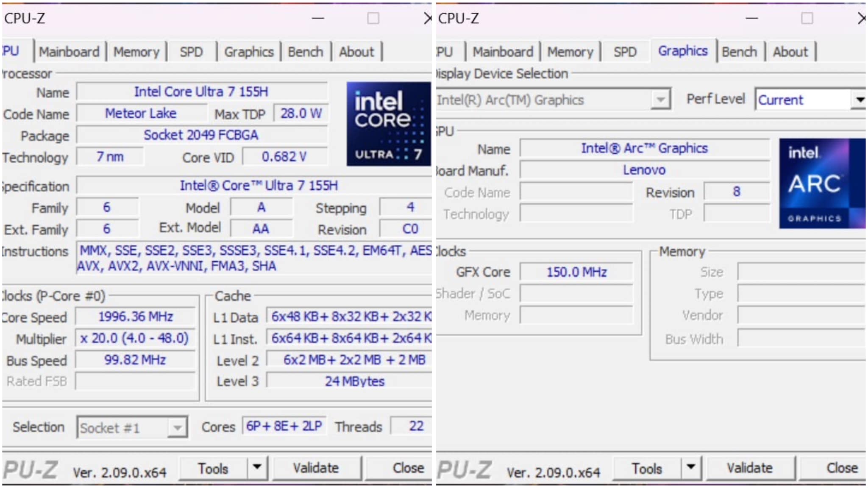This screenshot has width=868, height=488.
Task: Click Close button in left window
Action: tap(398, 468)
